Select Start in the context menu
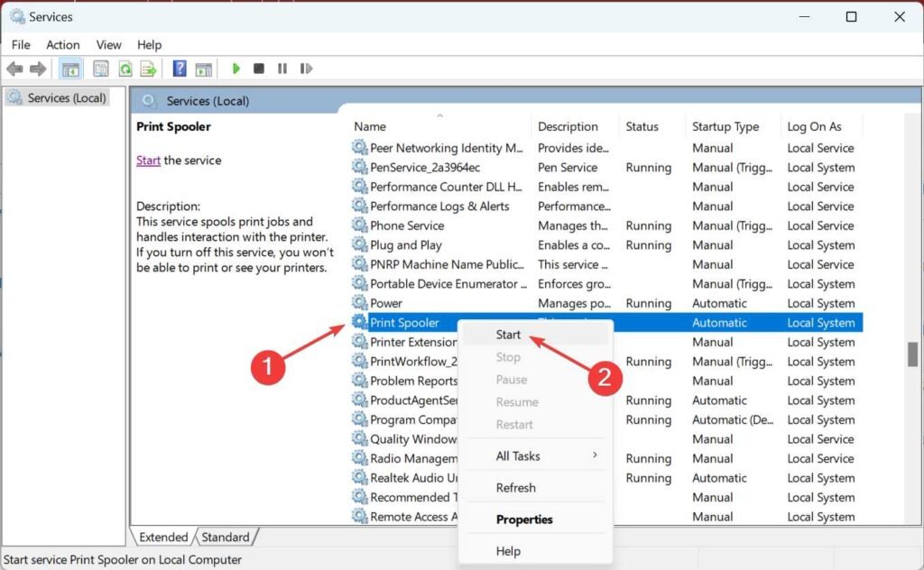The width and height of the screenshot is (924, 570). 508,334
